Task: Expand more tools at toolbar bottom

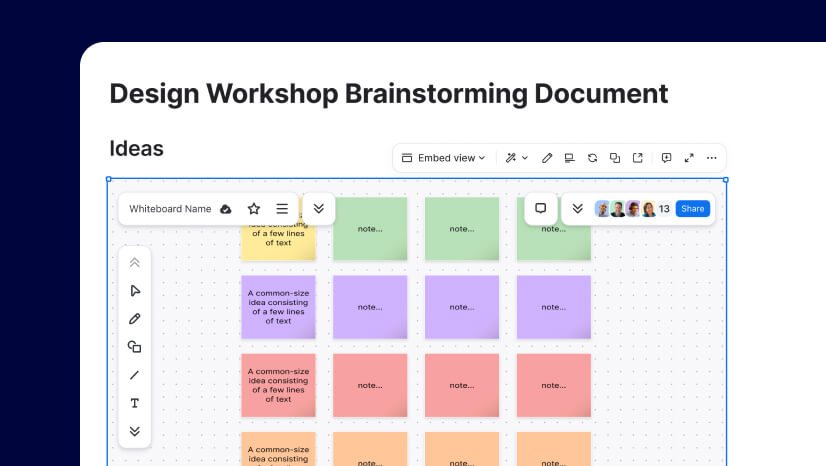Action: (x=135, y=431)
